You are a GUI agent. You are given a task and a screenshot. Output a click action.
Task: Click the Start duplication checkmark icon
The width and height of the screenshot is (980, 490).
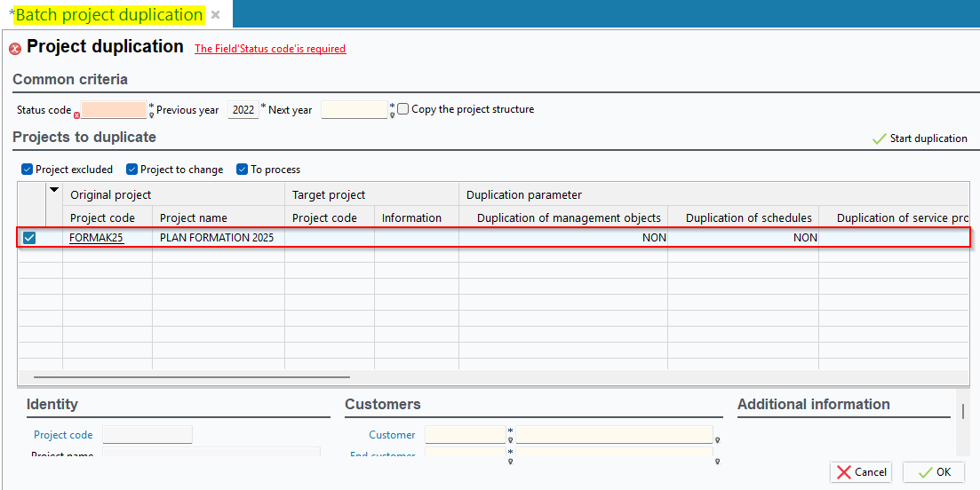880,138
